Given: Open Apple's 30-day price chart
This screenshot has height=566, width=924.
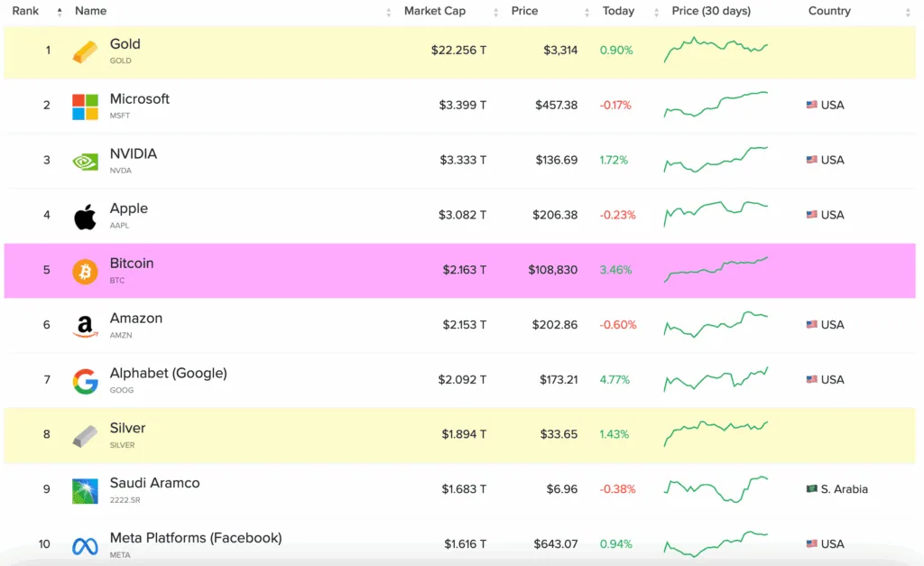Looking at the screenshot, I should (716, 214).
